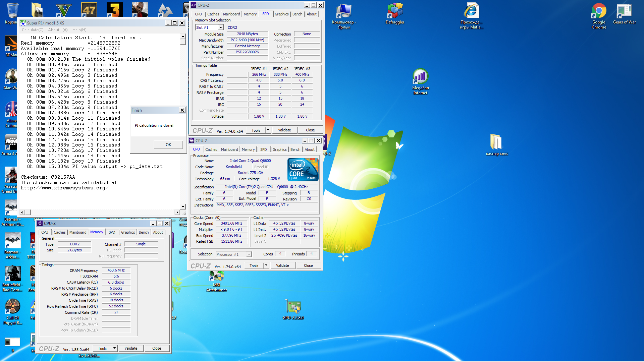This screenshot has height=362, width=644.
Task: Click Validate in CPU window
Action: pos(282,265)
